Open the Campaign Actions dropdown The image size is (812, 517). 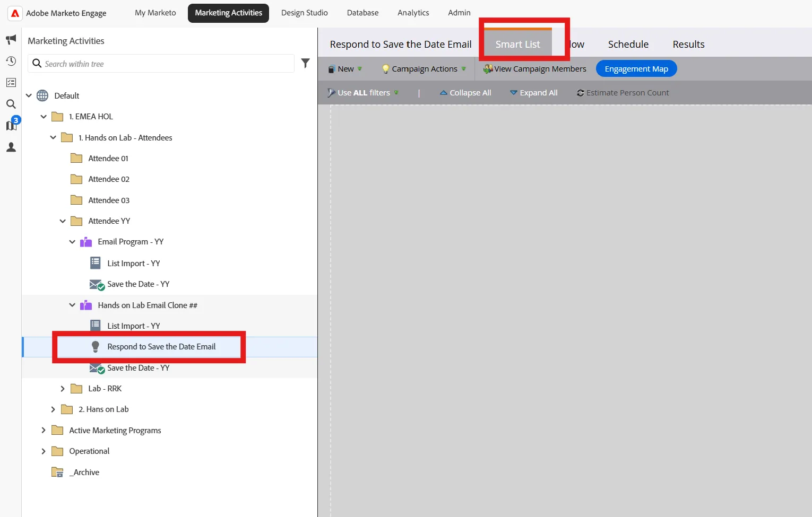point(424,69)
